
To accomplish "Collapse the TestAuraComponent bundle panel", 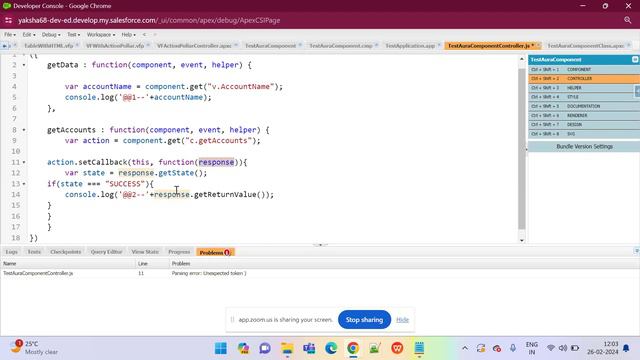I will coord(635,60).
